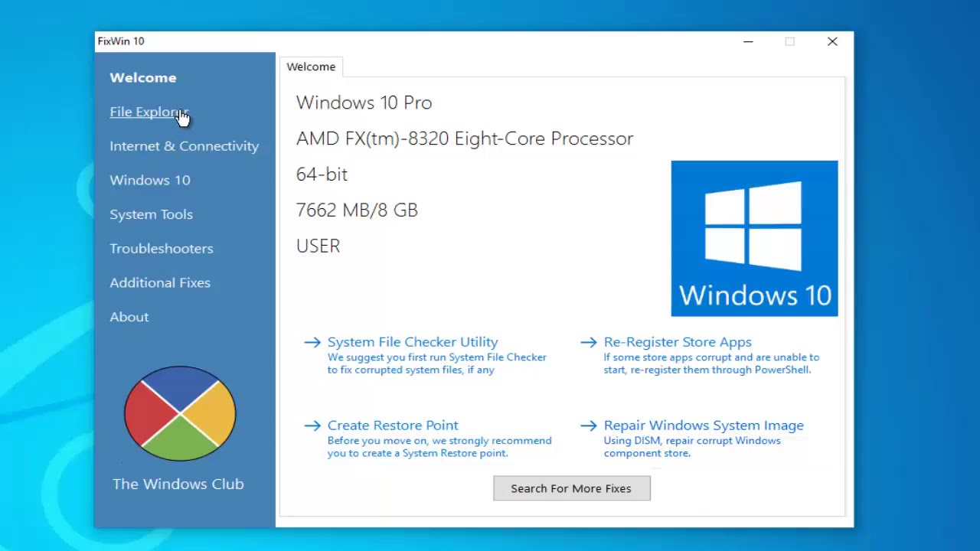Click the AMD FX-8320 processor text
980x551 pixels.
point(465,139)
